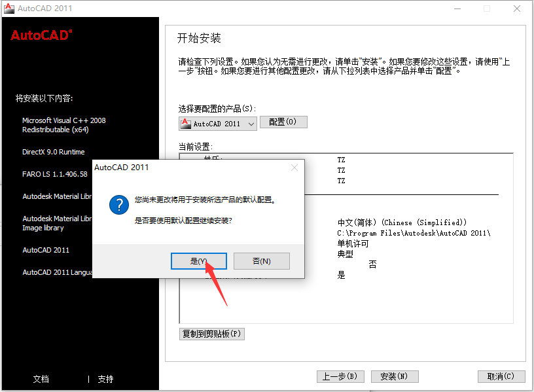Select AutoCAD 2011 Language entry in sidebar
The height and width of the screenshot is (392, 534).
pyautogui.click(x=57, y=272)
